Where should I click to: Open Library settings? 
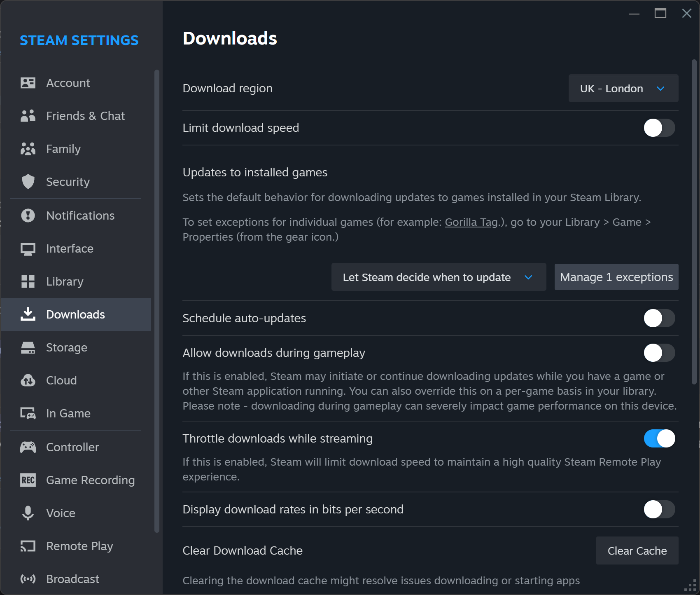(x=76, y=281)
